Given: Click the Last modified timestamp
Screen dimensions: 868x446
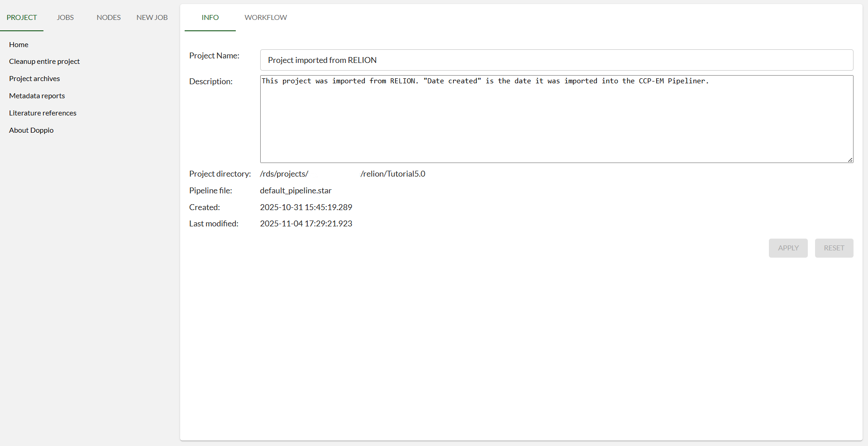Looking at the screenshot, I should pyautogui.click(x=306, y=224).
